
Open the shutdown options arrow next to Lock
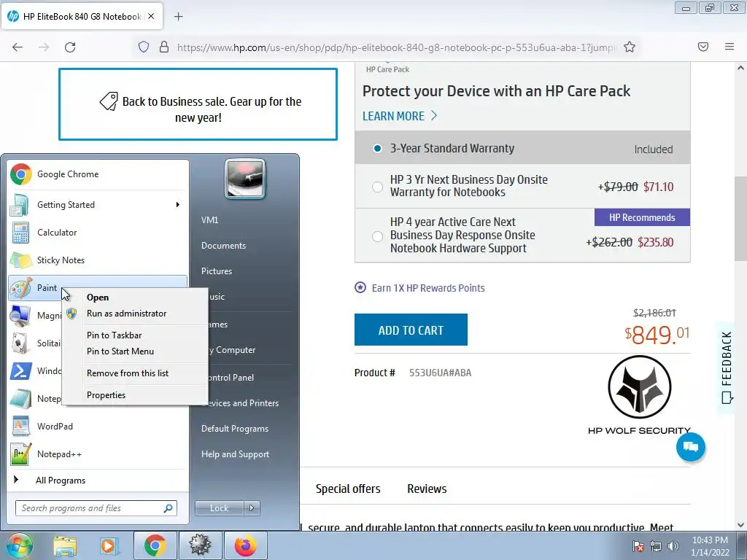[252, 508]
